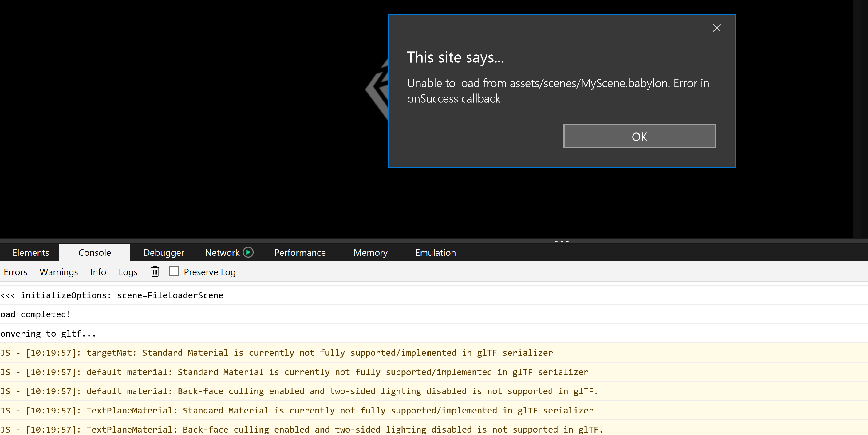This screenshot has width=868, height=435.
Task: Clear console with trash can icon
Action: pyautogui.click(x=155, y=271)
